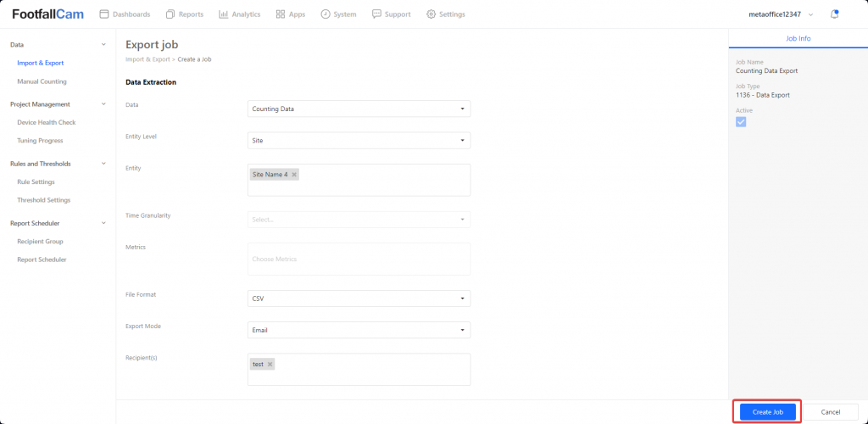
Task: Click the FootfallCam logo
Action: [47, 14]
